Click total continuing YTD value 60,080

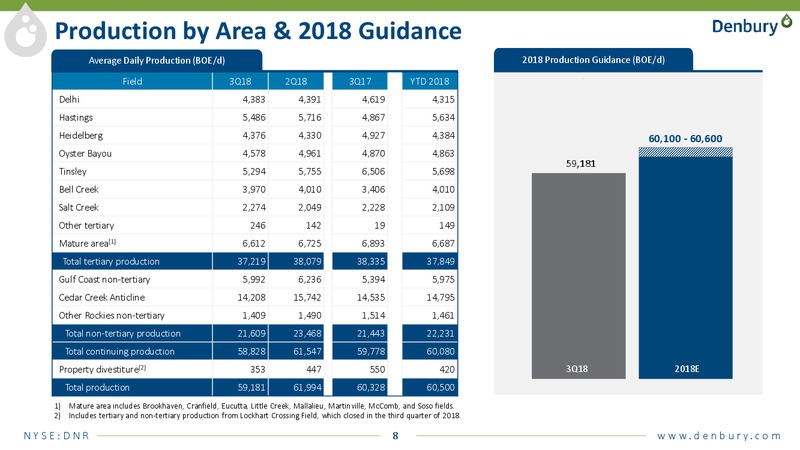point(441,352)
